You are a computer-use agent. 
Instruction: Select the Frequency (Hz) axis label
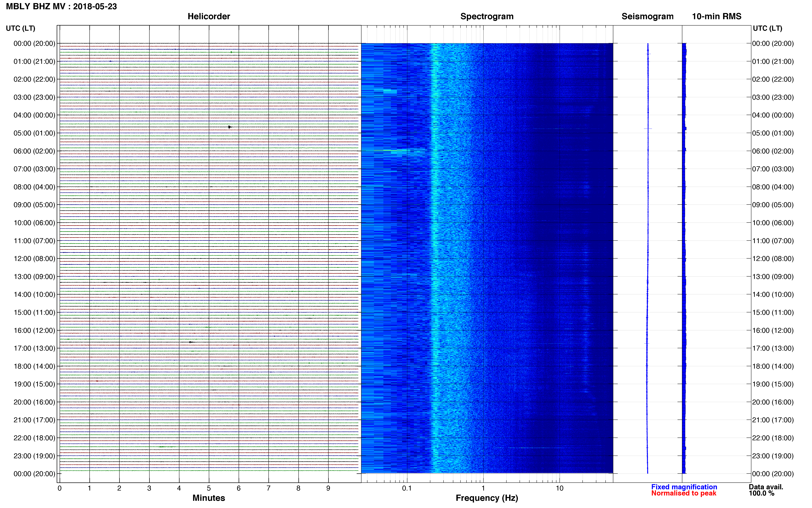click(x=487, y=498)
